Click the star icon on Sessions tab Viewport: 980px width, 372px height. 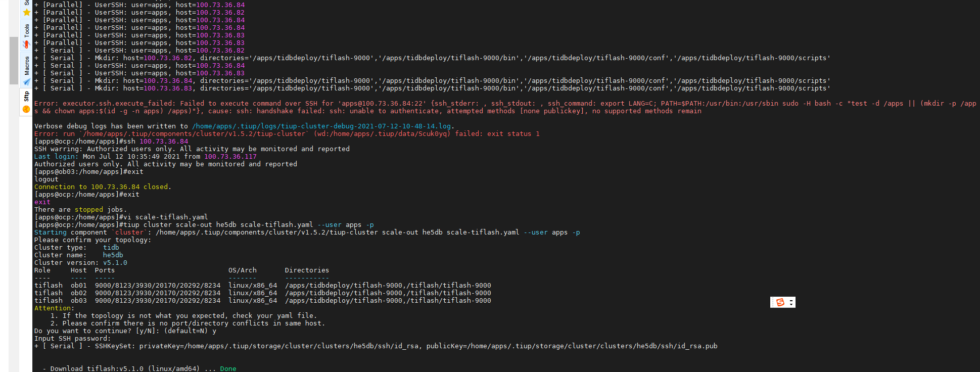click(27, 12)
